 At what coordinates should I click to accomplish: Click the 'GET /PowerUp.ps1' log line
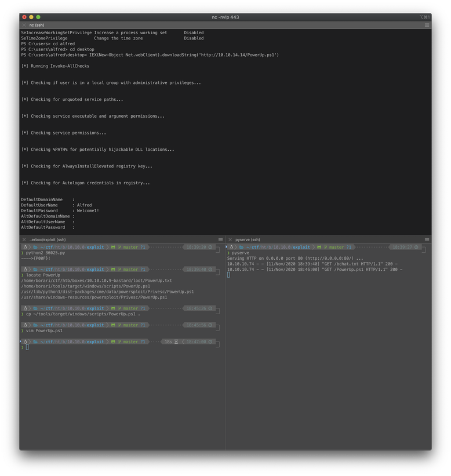(315, 269)
